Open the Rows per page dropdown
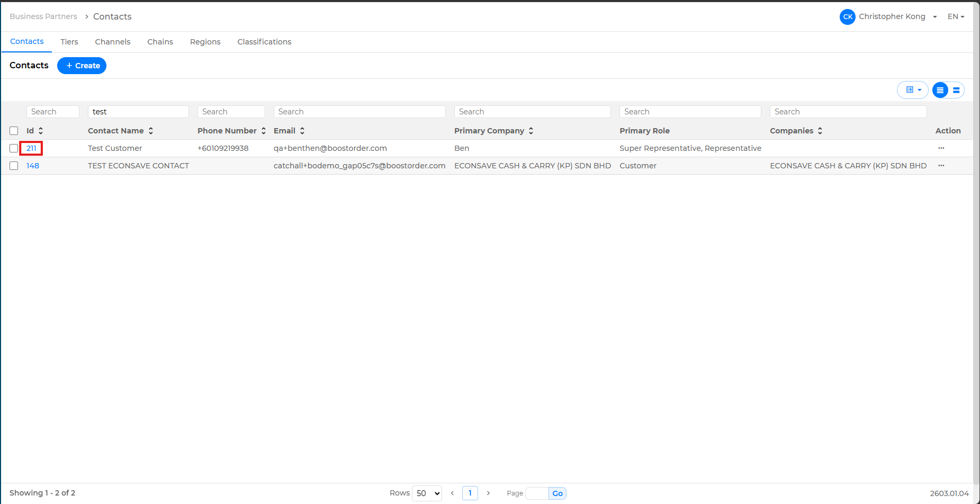The height and width of the screenshot is (504, 980). coord(427,493)
